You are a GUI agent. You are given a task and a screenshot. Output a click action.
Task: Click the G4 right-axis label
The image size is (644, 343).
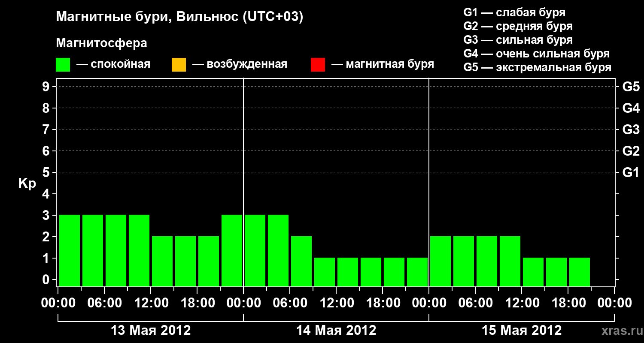(x=631, y=108)
